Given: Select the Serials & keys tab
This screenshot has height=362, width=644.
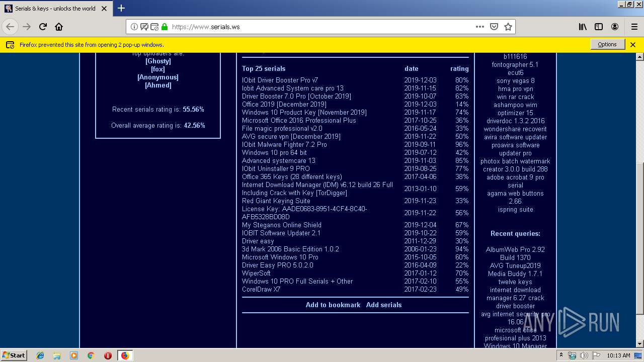Looking at the screenshot, I should pyautogui.click(x=55, y=8).
